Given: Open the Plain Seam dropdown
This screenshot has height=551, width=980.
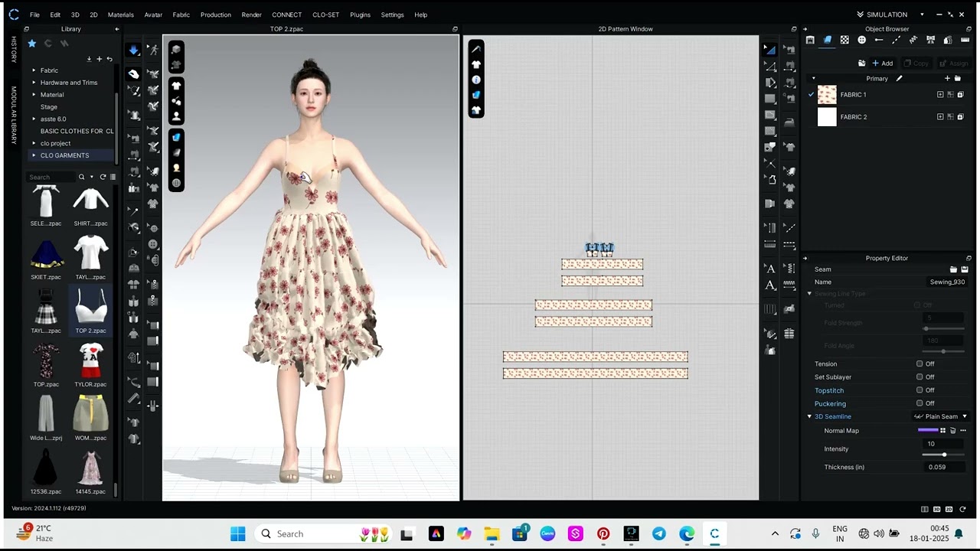Looking at the screenshot, I should coord(940,416).
